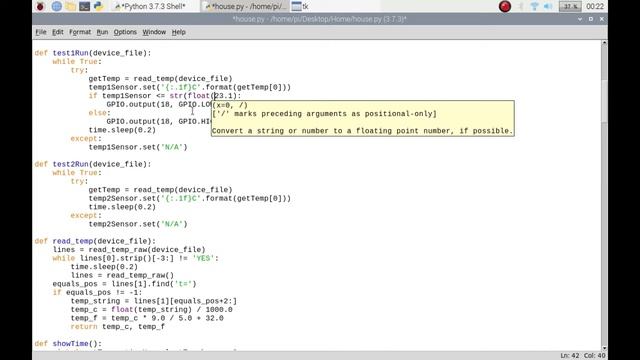Minimize the house.py editor window
Screen dimensions: 640x360
[x=580, y=19]
